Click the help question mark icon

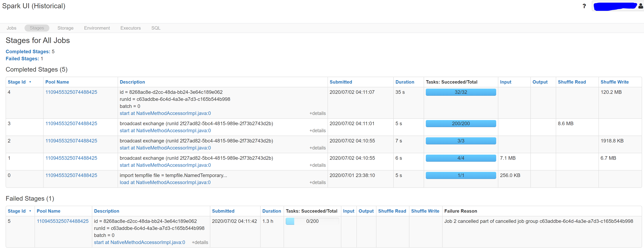click(x=584, y=6)
